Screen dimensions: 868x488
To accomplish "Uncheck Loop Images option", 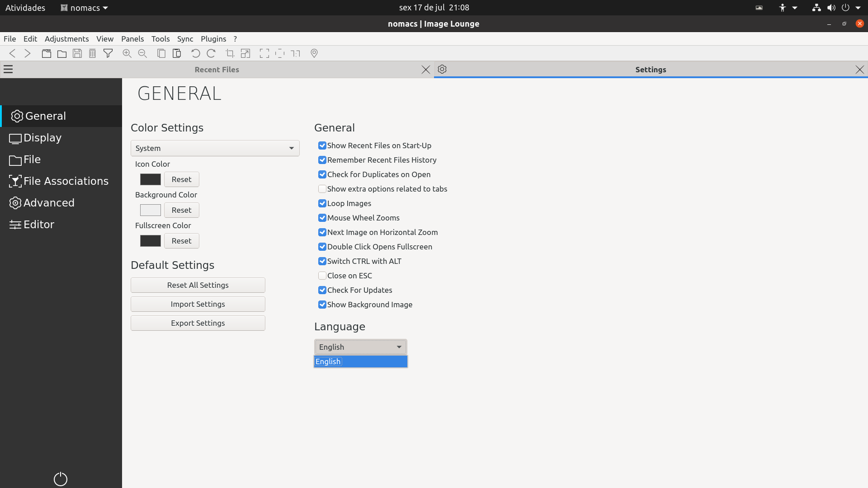I will (322, 203).
